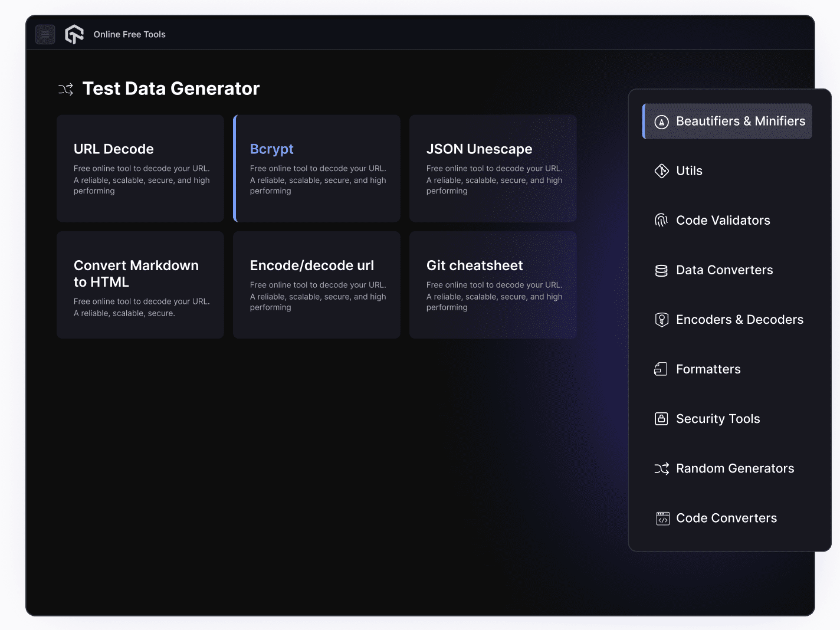Click the Encoders & Decoders key icon
Viewport: 840px width, 630px height.
662,319
